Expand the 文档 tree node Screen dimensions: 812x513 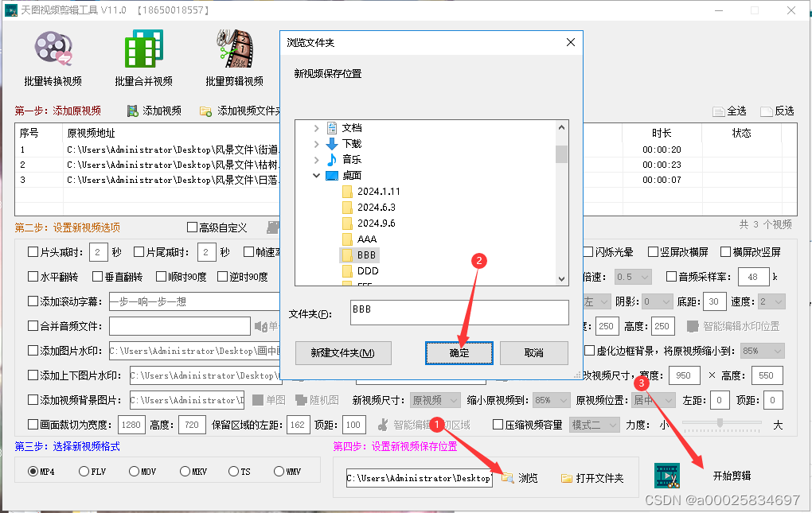point(316,128)
